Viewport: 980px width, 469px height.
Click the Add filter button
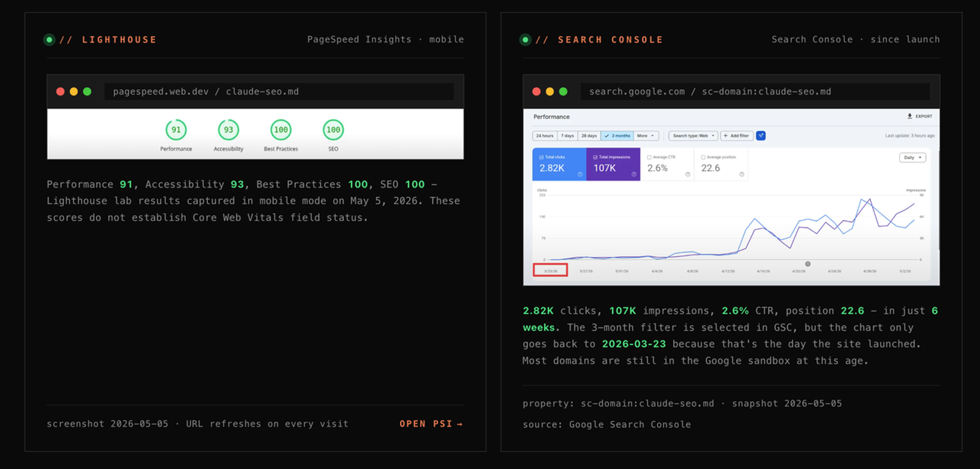click(736, 136)
